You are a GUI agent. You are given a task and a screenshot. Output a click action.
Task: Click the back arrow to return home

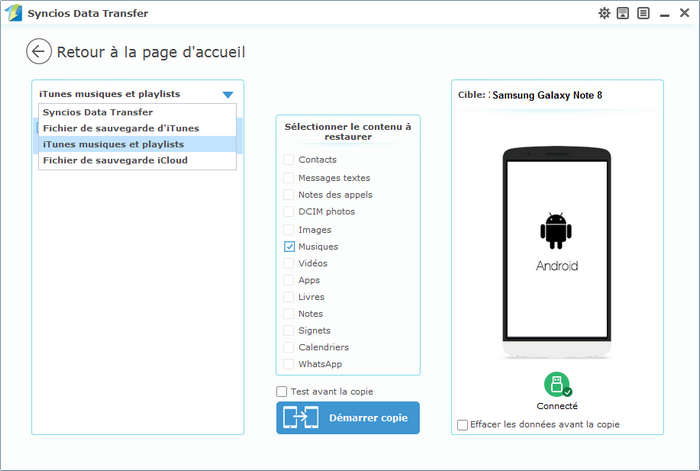click(39, 52)
